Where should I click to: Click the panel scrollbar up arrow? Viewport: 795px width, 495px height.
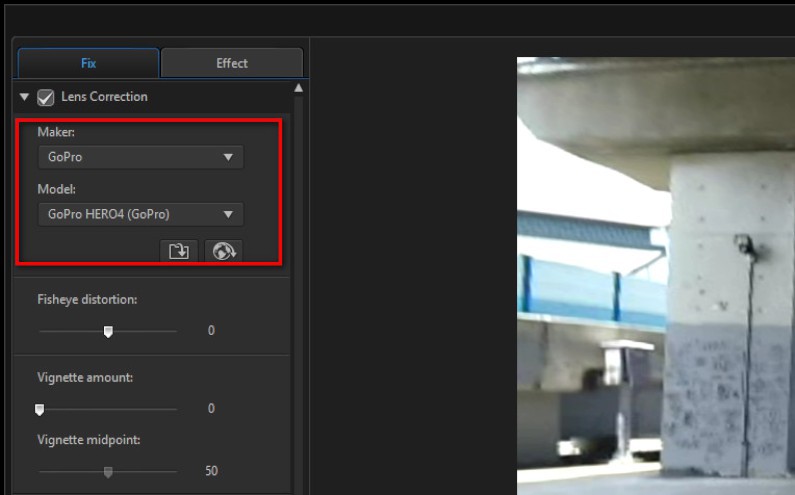point(299,88)
